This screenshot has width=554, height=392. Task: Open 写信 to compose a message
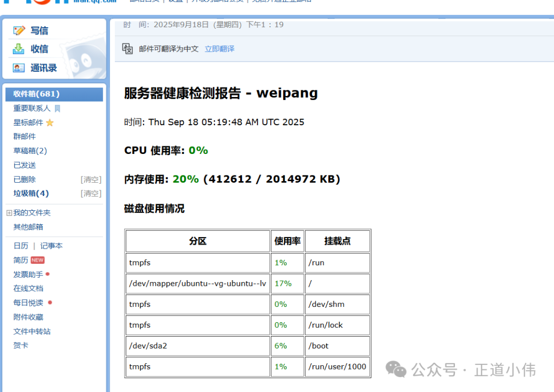[x=39, y=31]
